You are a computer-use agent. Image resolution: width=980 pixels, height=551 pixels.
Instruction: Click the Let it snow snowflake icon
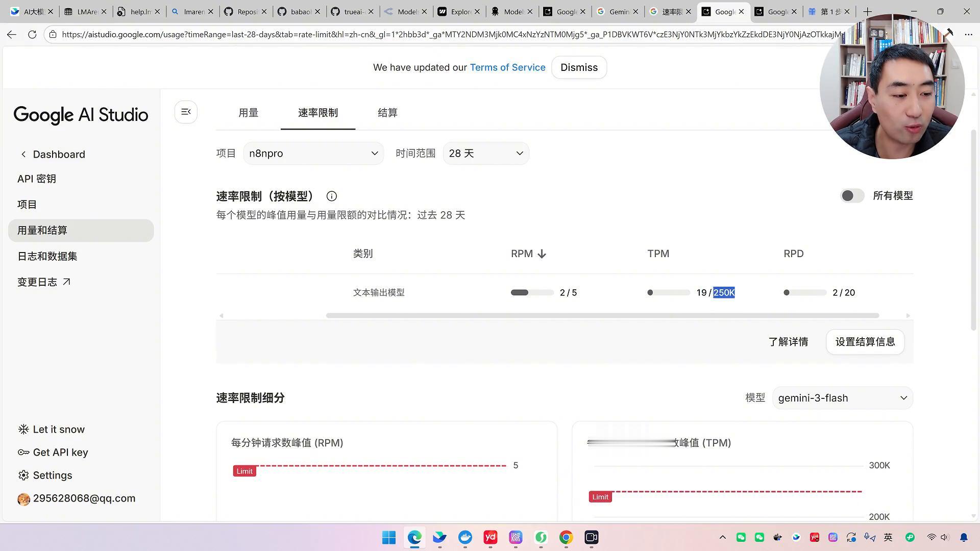(x=23, y=430)
